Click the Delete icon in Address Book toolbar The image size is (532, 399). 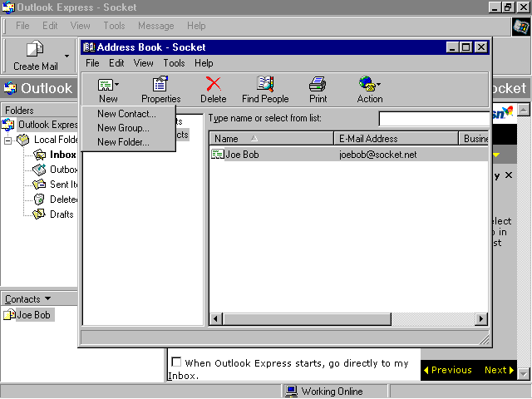tap(214, 85)
